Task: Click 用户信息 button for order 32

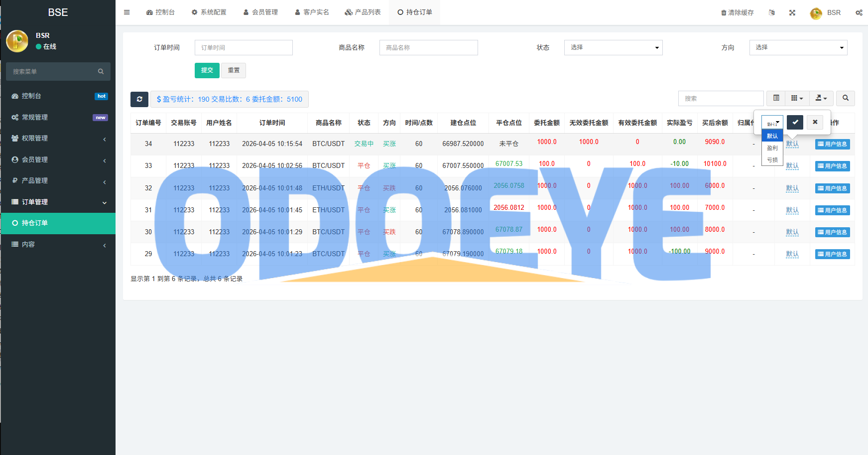Action: click(833, 188)
